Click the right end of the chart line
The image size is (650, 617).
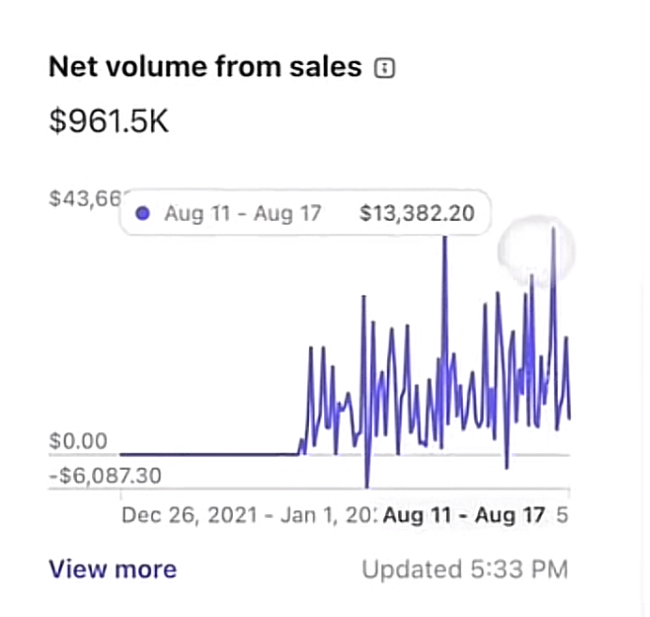coord(569,417)
